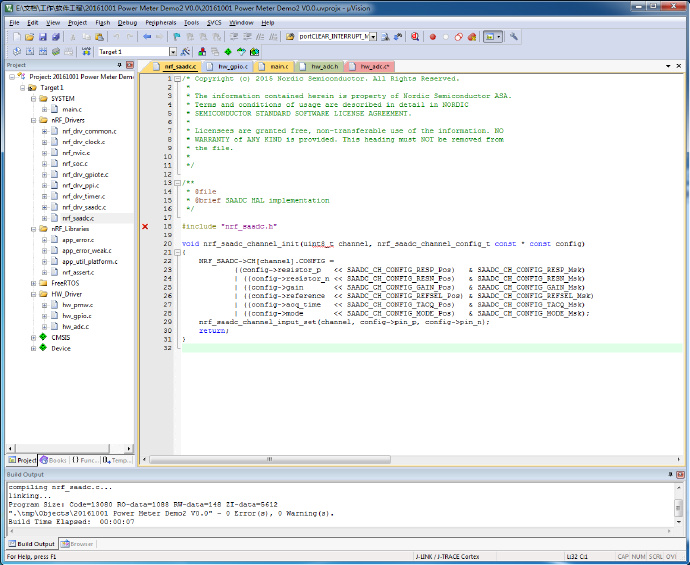The height and width of the screenshot is (565, 690).
Task: Download to flash with the LOAD icon
Action: [86, 52]
